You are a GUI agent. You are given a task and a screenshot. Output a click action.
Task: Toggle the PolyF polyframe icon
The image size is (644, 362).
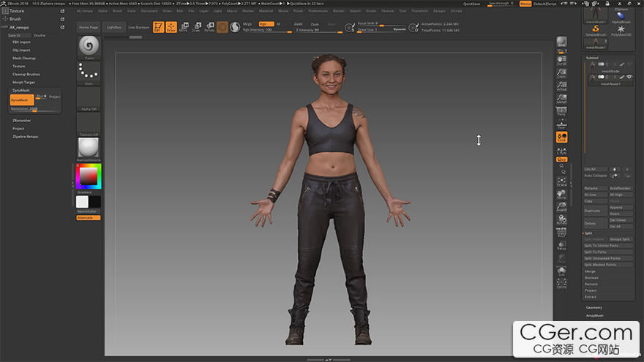[561, 233]
